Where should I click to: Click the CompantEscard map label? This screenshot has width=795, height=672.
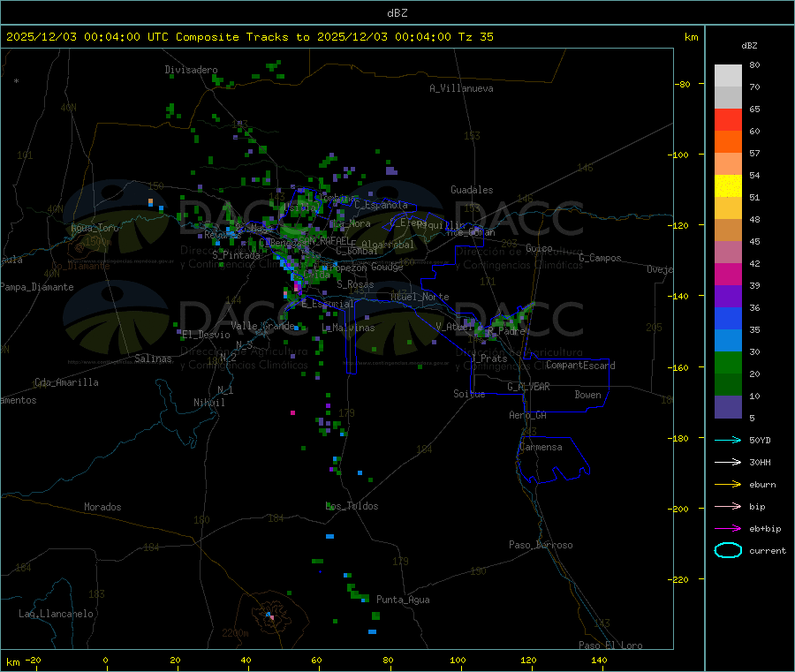(x=580, y=365)
